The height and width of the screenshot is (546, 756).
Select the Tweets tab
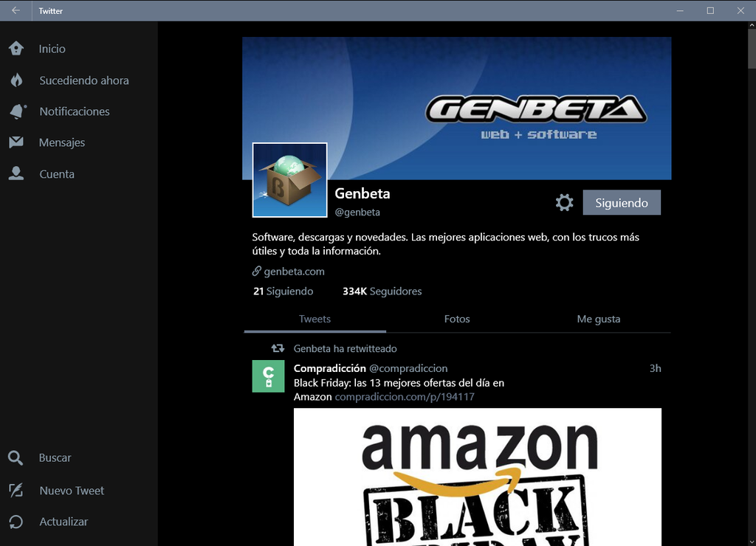(315, 319)
